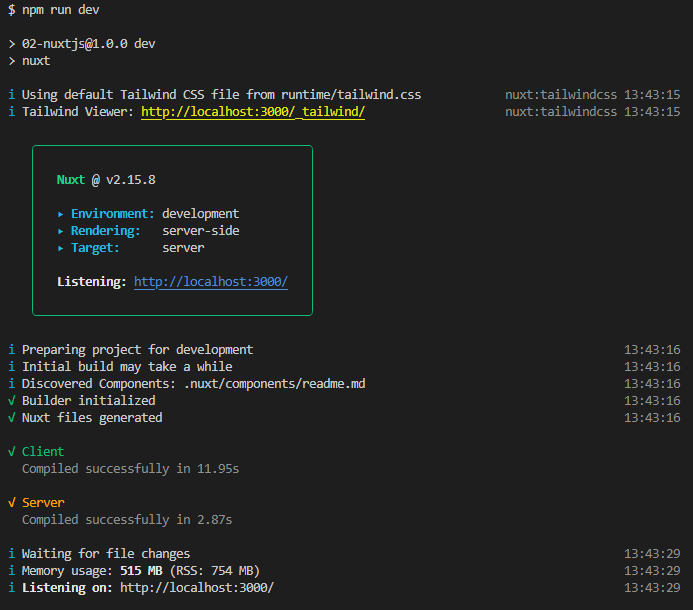Click the info icon beside Waiting for file changes

(x=11, y=554)
